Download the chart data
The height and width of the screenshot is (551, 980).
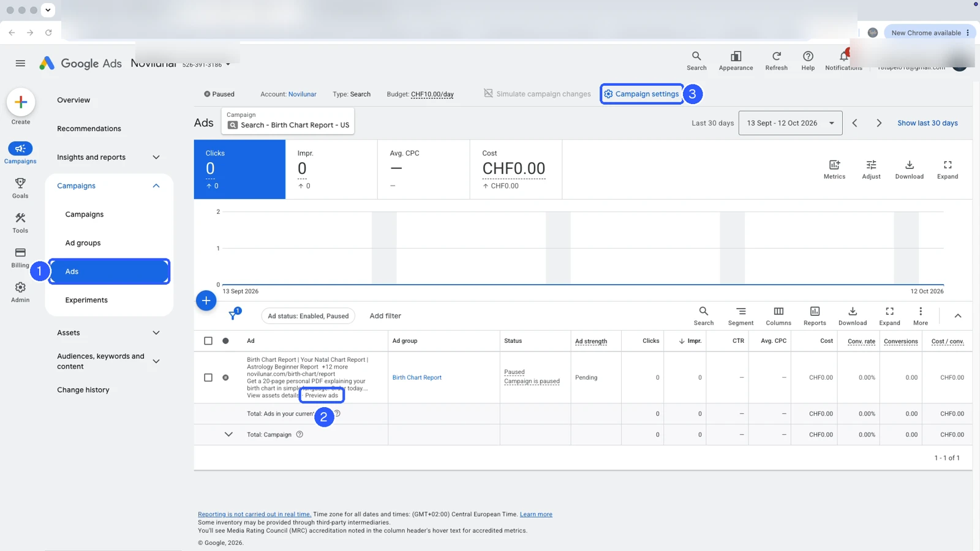point(909,170)
